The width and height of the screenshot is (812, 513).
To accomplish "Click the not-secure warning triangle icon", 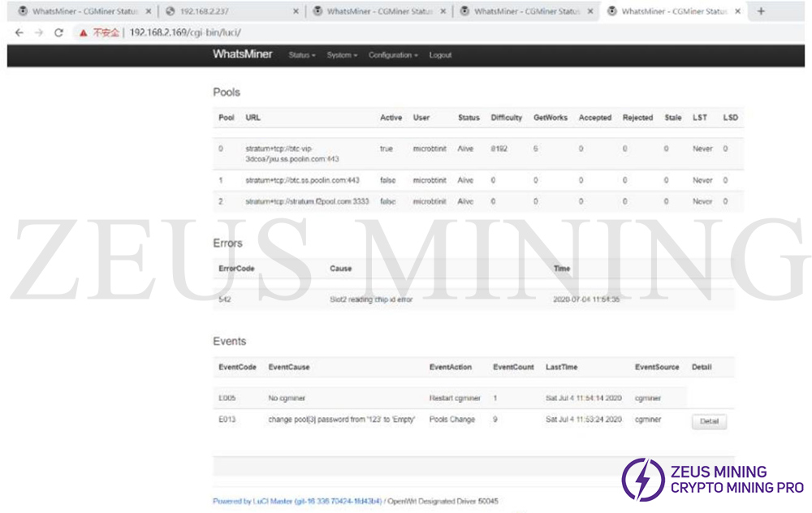I will pos(82,32).
